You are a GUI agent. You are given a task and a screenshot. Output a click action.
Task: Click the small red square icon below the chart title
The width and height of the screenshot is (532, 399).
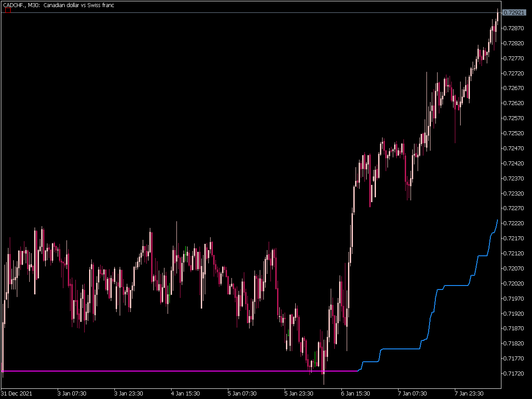click(8, 10)
